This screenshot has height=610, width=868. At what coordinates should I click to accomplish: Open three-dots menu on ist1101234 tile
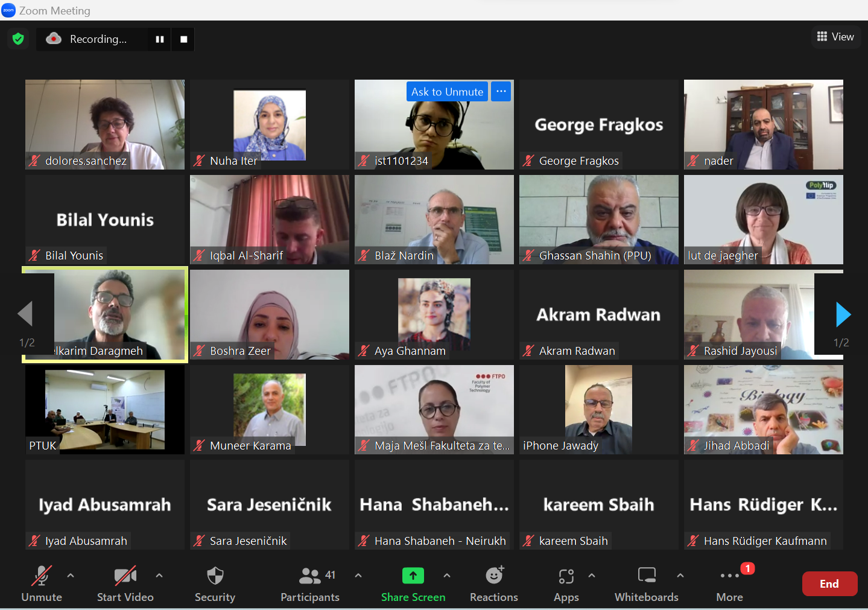501,92
